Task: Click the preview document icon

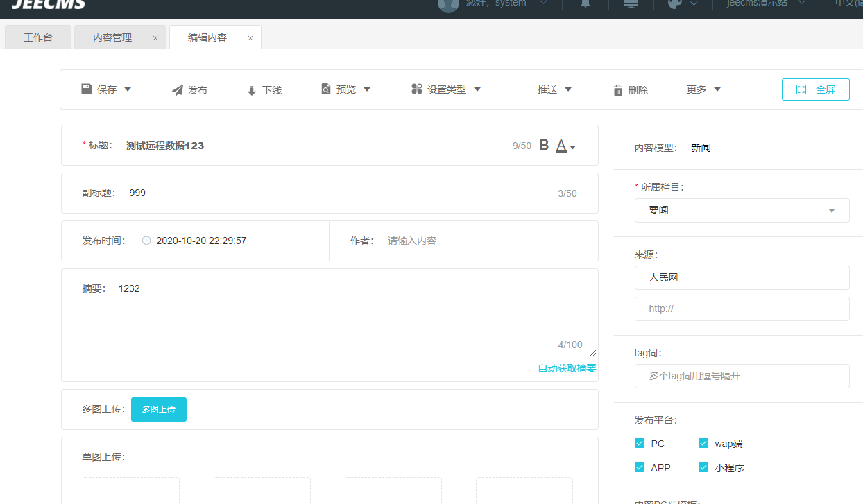Action: pyautogui.click(x=326, y=89)
